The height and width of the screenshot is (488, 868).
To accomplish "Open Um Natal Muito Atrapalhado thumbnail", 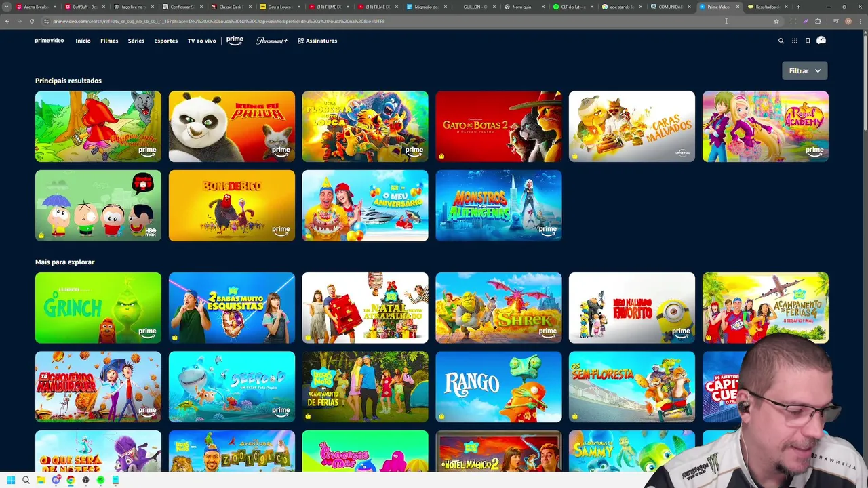I will pyautogui.click(x=365, y=308).
